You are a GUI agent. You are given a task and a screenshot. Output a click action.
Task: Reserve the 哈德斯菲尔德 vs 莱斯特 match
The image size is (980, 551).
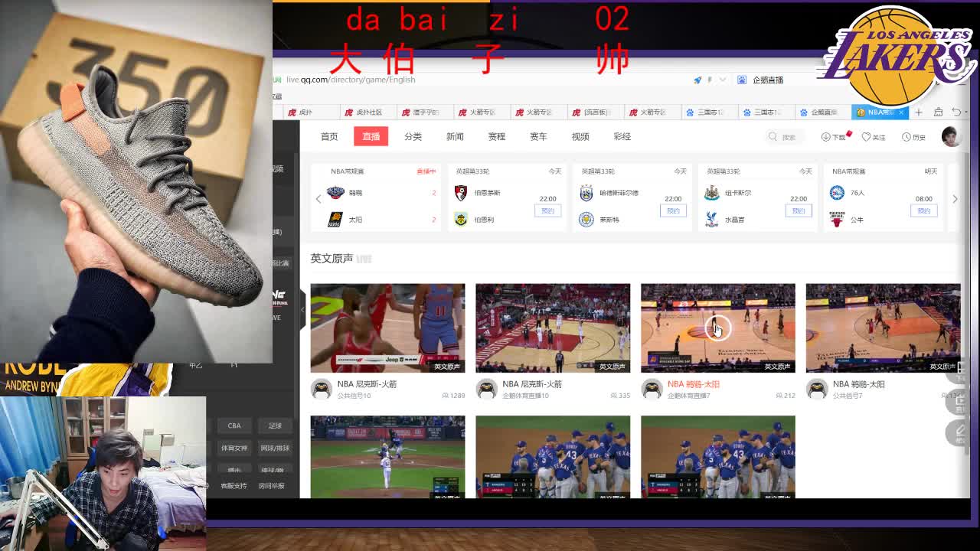pos(673,210)
